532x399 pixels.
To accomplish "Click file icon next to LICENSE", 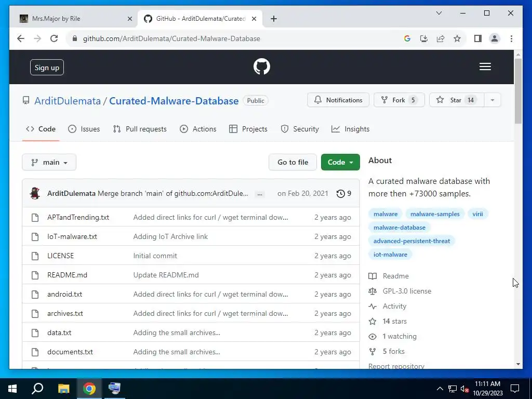I will click(35, 256).
